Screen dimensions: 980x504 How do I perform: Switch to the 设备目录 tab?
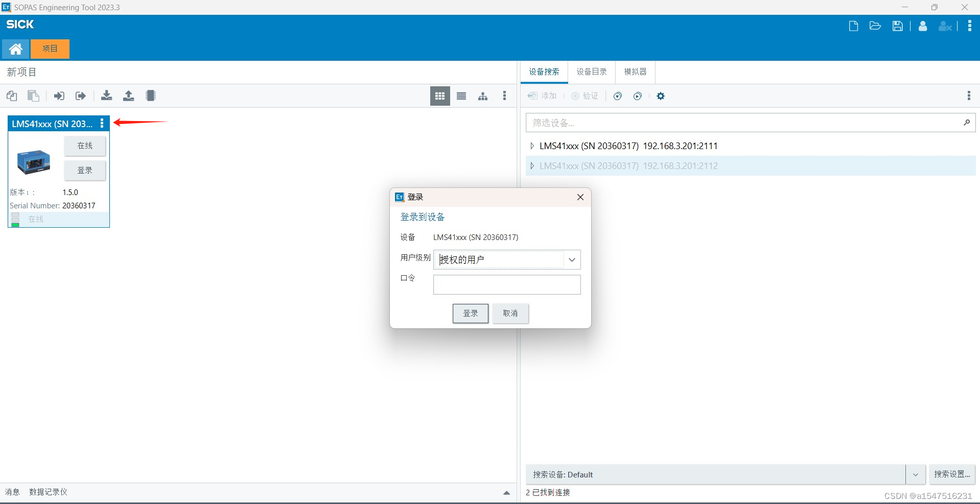click(592, 72)
